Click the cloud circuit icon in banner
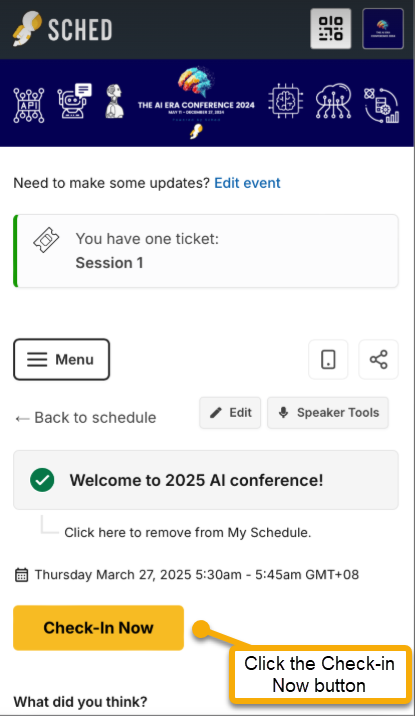Viewport: 415px width, 716px height. click(333, 101)
